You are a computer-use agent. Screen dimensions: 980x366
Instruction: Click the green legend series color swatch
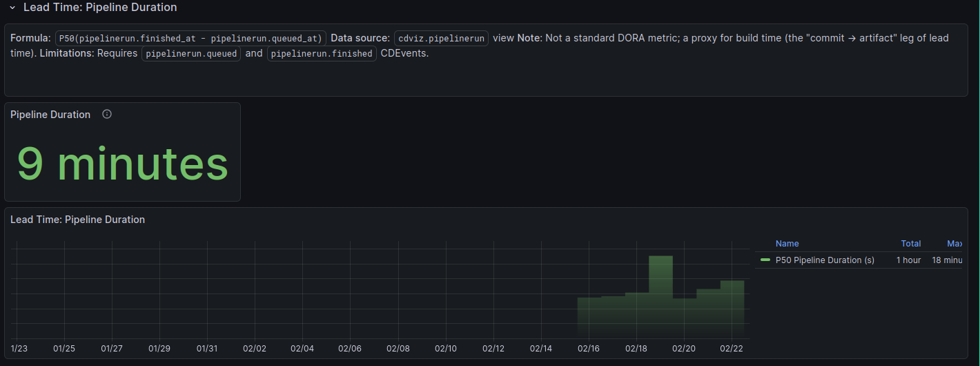pyautogui.click(x=765, y=260)
